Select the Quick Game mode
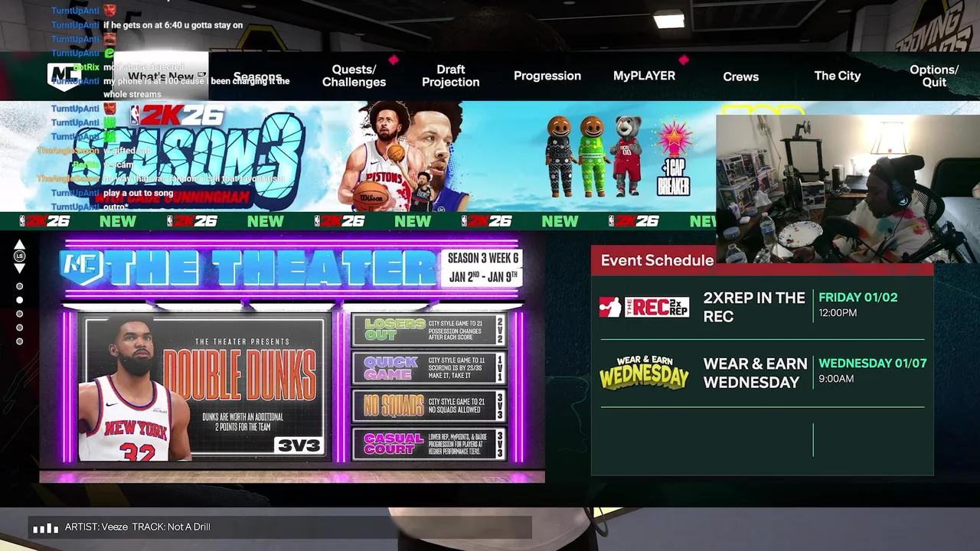The width and height of the screenshot is (980, 551). click(430, 368)
